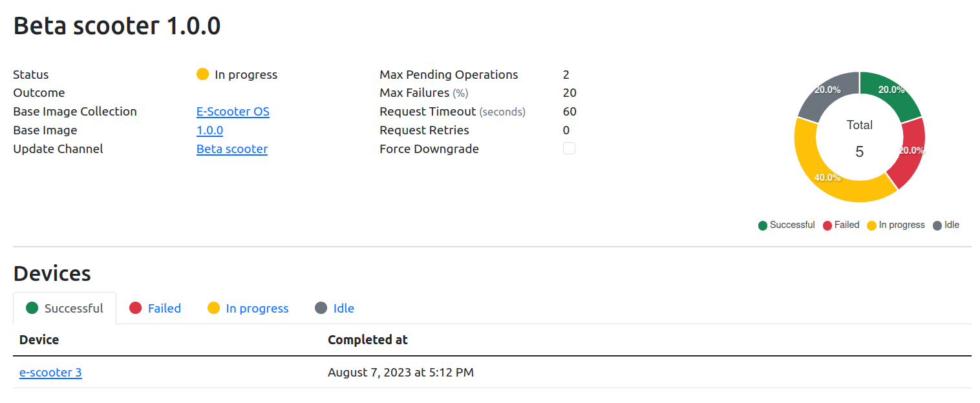Click the yellow In progress status indicator
980x403 pixels.
click(x=203, y=74)
